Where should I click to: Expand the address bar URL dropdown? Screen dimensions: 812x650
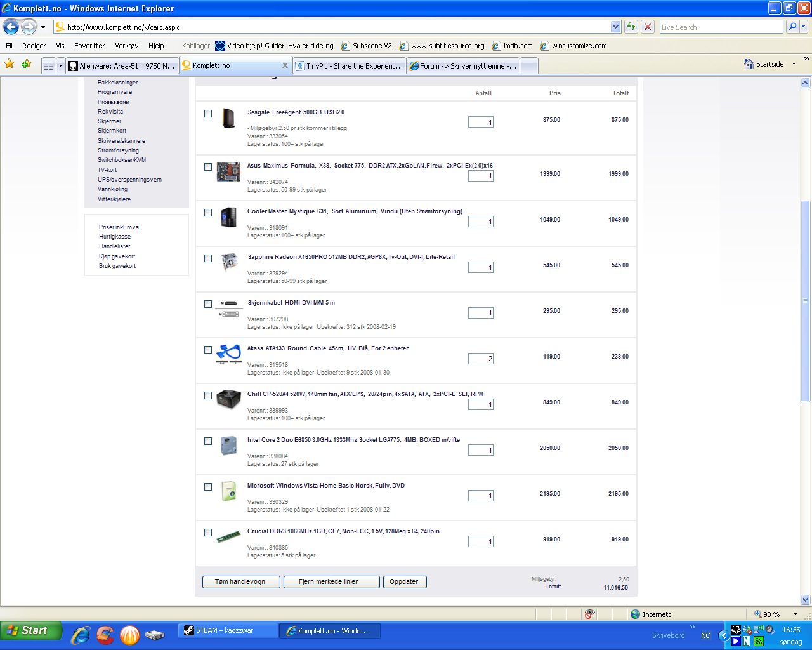[x=615, y=27]
